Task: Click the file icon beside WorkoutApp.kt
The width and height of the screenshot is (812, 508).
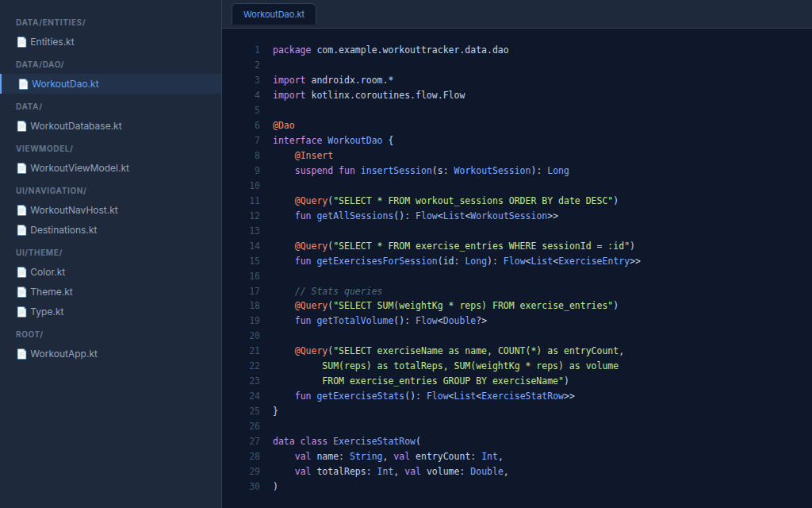Action: [21, 353]
